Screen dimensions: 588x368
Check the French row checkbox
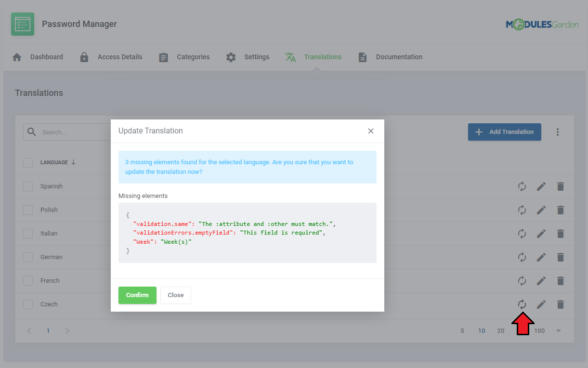click(x=28, y=281)
